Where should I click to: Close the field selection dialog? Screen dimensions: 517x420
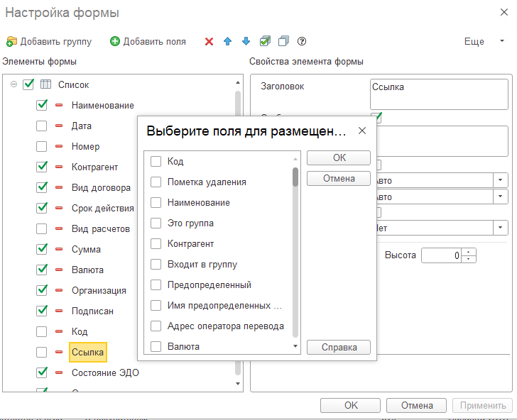(x=362, y=131)
